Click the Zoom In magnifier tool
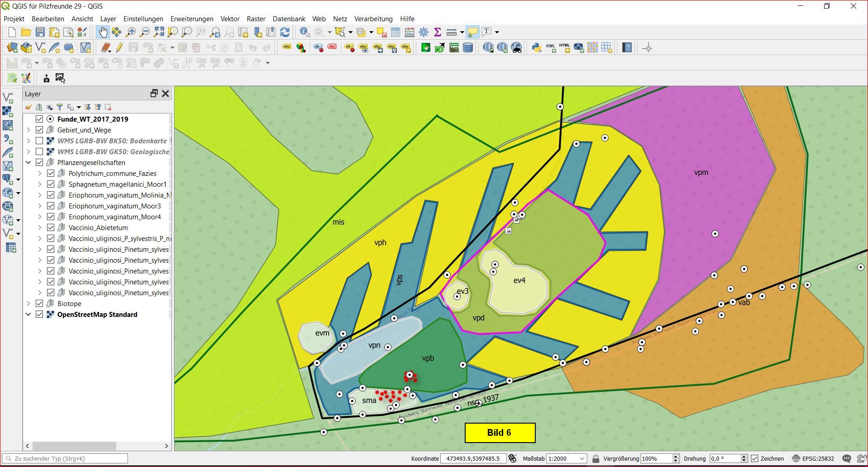This screenshot has height=467, width=868. click(131, 32)
